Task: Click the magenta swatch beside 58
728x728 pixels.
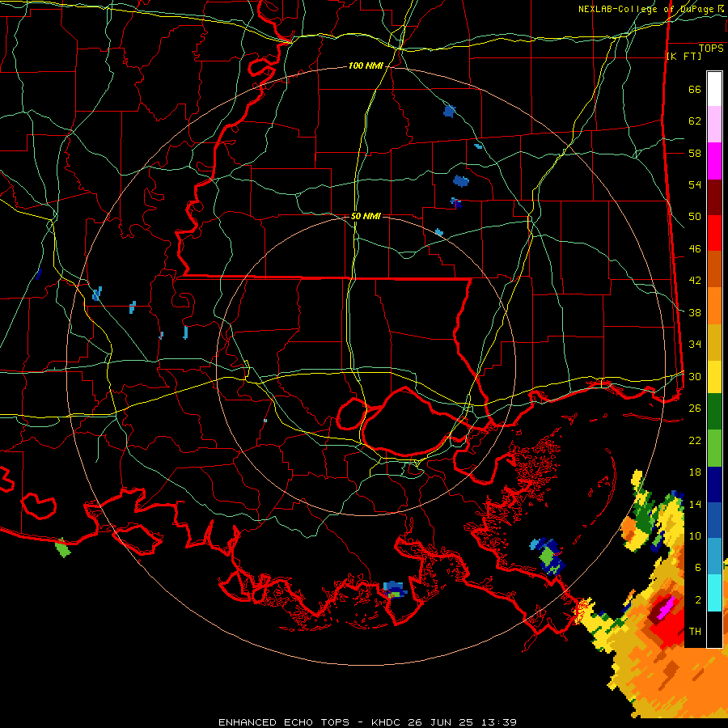Action: click(x=714, y=161)
